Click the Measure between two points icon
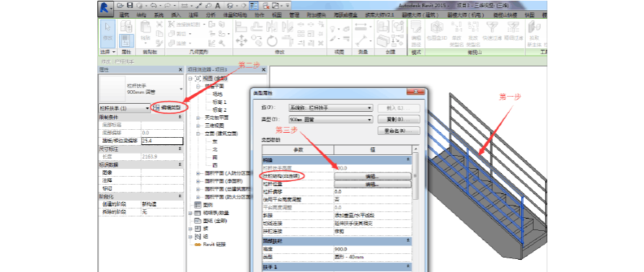 point(362,40)
